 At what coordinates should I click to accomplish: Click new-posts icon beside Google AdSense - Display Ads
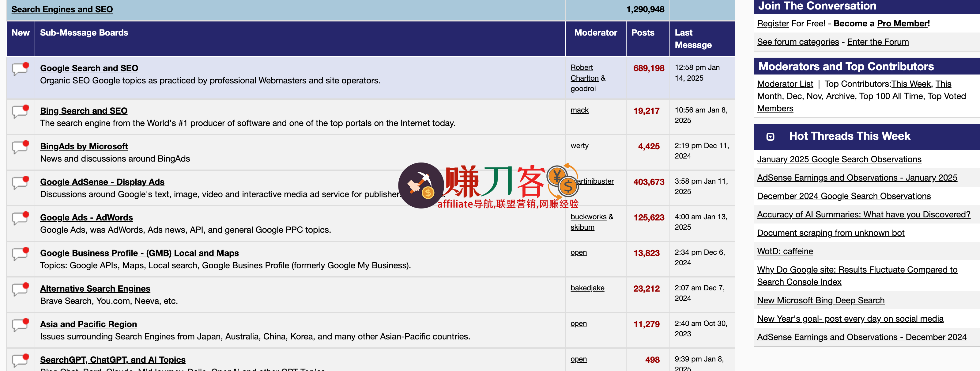[21, 182]
